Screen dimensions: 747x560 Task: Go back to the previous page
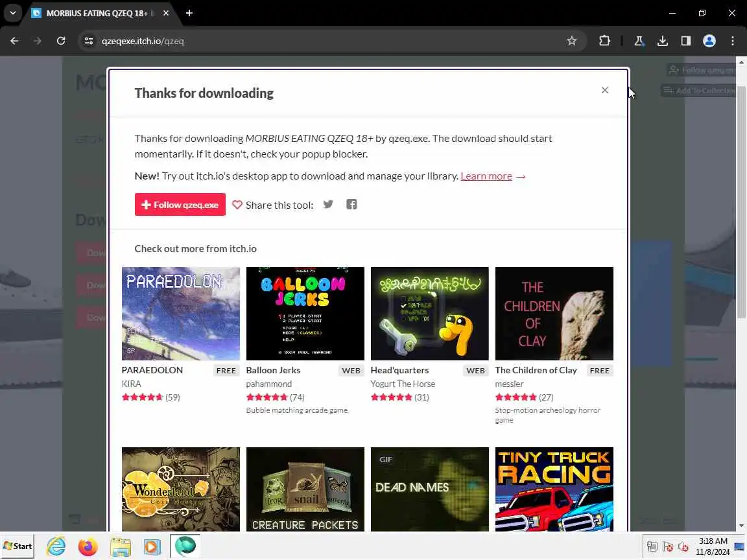(14, 41)
